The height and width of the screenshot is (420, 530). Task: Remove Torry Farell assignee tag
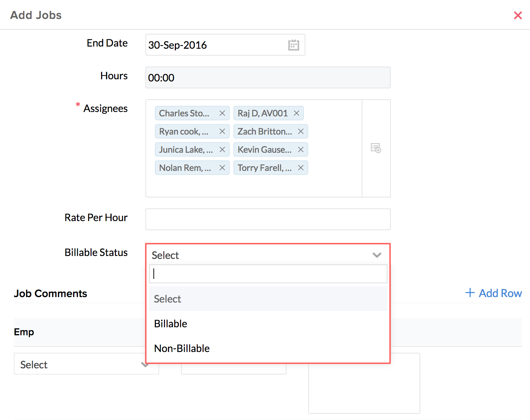301,168
